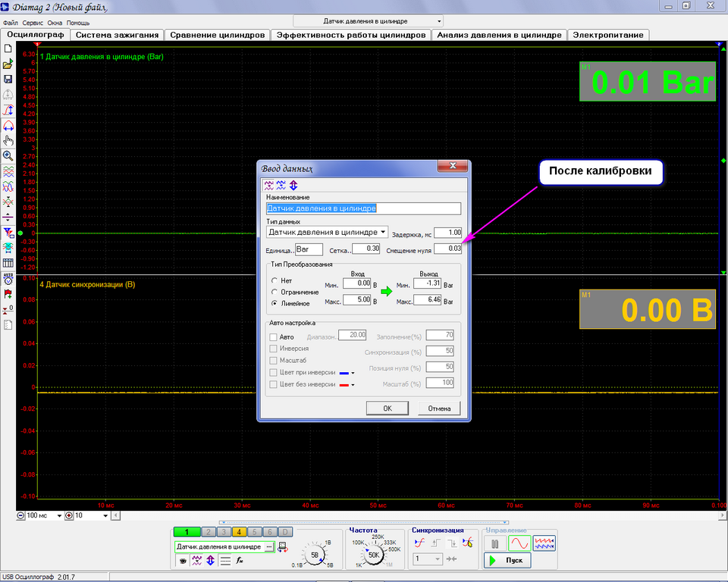728x582 pixels.
Task: Select the multi-waveform display mode icon
Action: coord(544,543)
